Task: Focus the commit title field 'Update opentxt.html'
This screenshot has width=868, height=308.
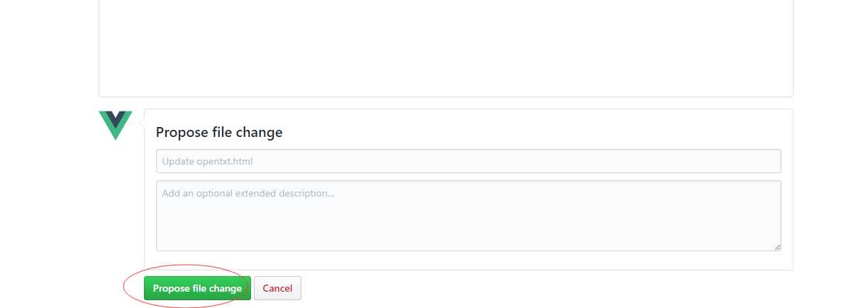Action: 468,161
